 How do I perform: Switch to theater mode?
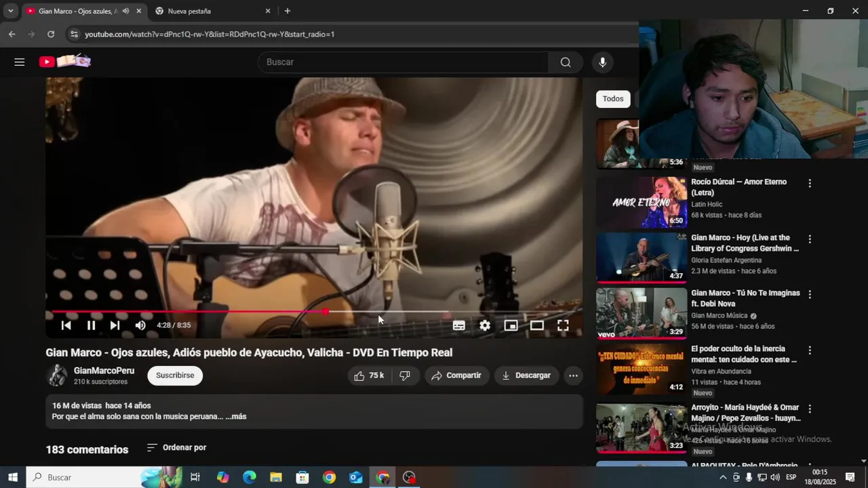click(x=537, y=325)
